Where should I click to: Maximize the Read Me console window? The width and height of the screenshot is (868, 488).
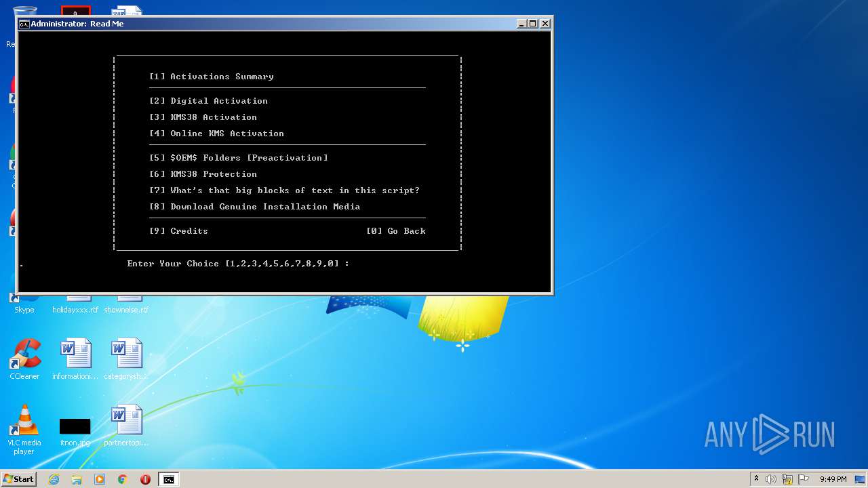(533, 24)
